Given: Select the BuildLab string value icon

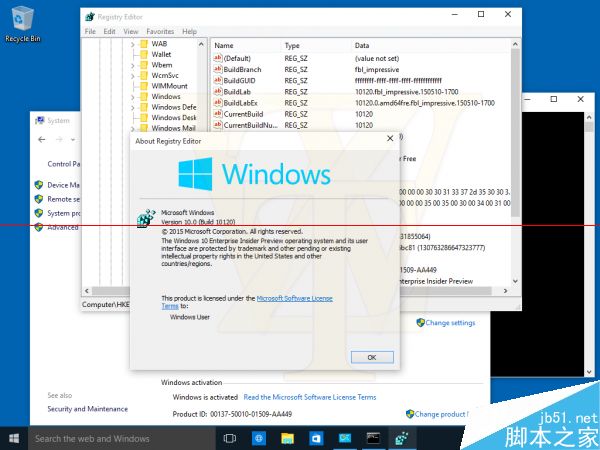Looking at the screenshot, I should click(218, 91).
